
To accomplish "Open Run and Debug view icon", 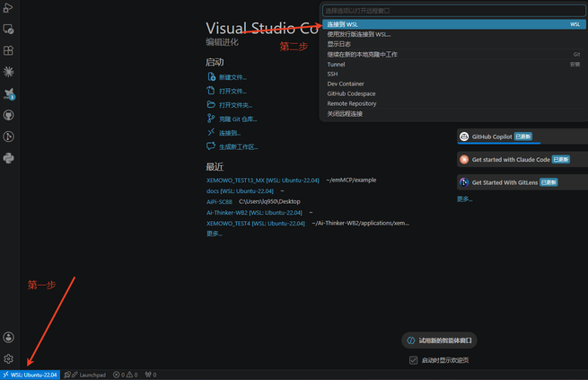I will click(8, 8).
